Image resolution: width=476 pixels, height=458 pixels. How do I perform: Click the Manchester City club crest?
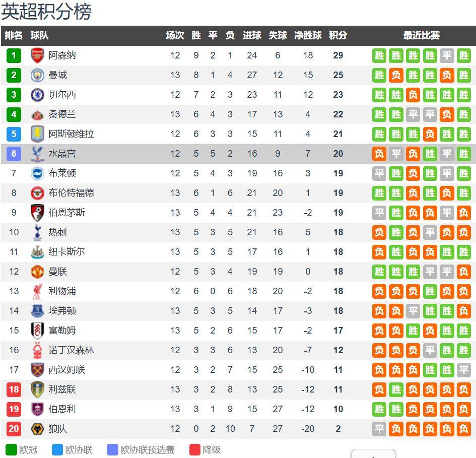click(x=37, y=75)
